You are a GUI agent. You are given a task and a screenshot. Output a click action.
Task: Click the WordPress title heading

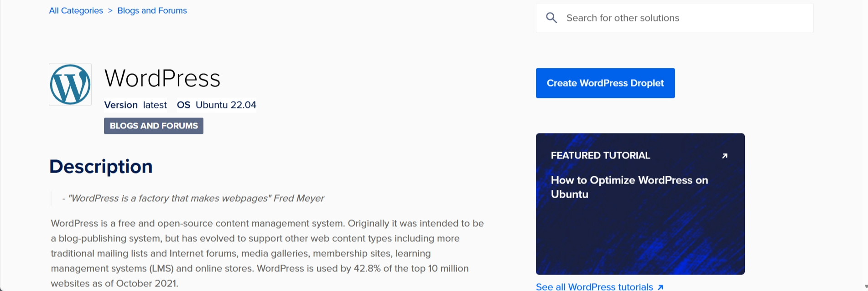click(x=162, y=78)
